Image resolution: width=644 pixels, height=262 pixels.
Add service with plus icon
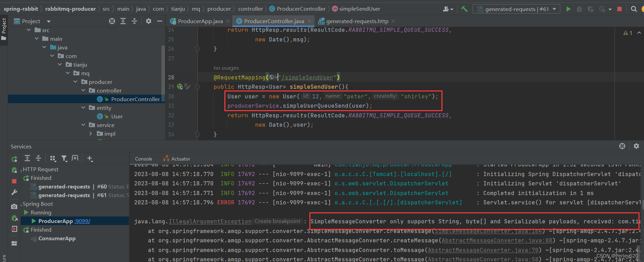[90, 158]
